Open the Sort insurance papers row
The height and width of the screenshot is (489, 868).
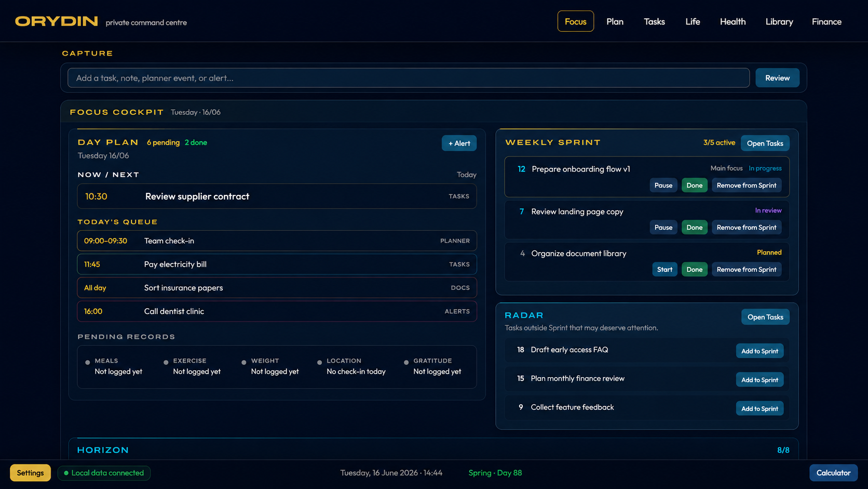tap(277, 287)
